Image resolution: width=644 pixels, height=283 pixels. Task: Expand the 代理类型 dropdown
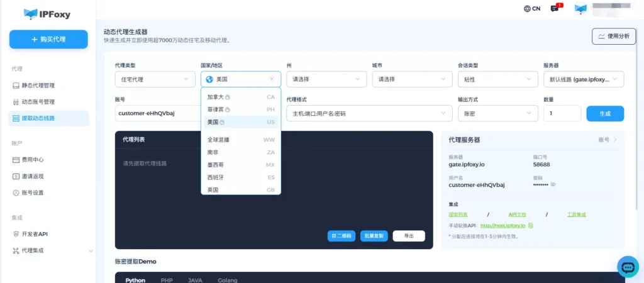pos(154,79)
